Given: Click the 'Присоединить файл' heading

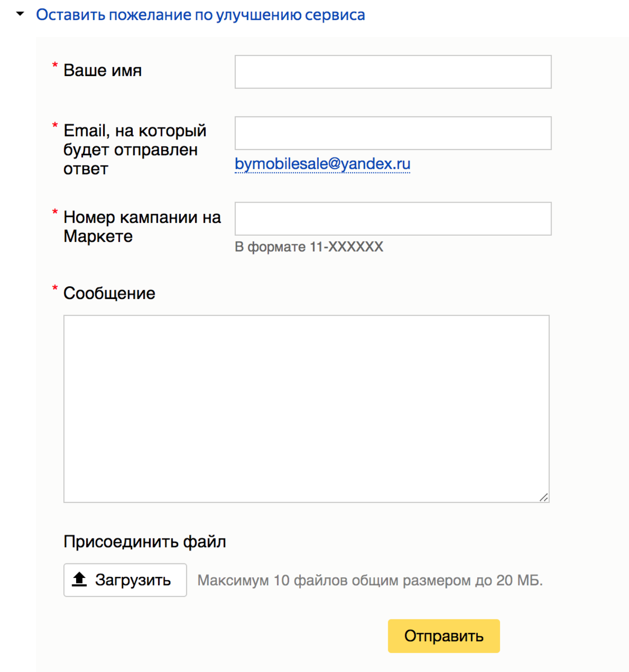Looking at the screenshot, I should pos(145,542).
